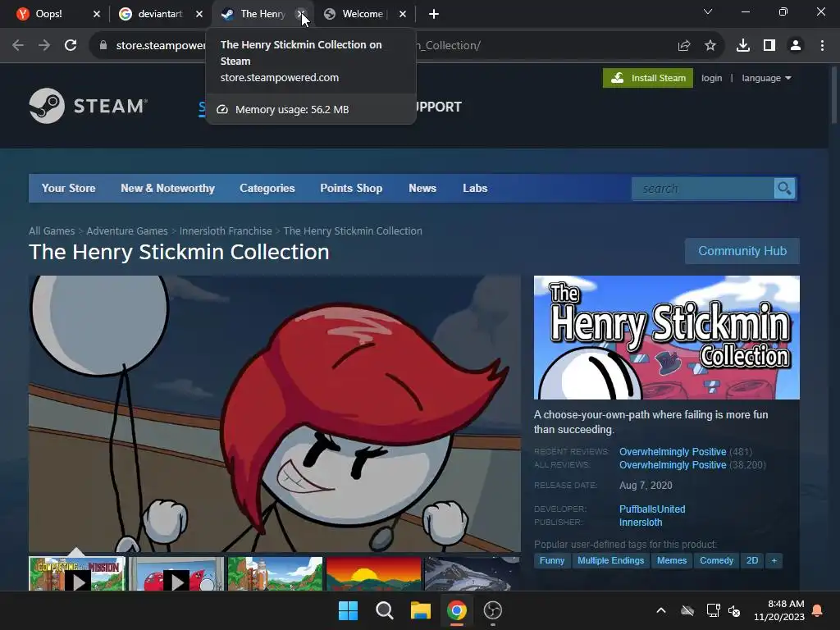Image resolution: width=840 pixels, height=630 pixels.
Task: Click the plus button to add tags
Action: tap(774, 560)
